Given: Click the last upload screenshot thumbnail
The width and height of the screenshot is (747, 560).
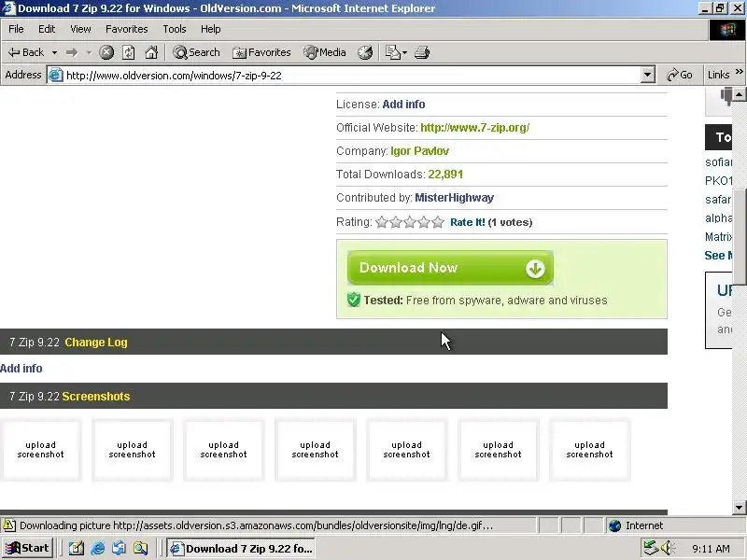Looking at the screenshot, I should point(589,450).
